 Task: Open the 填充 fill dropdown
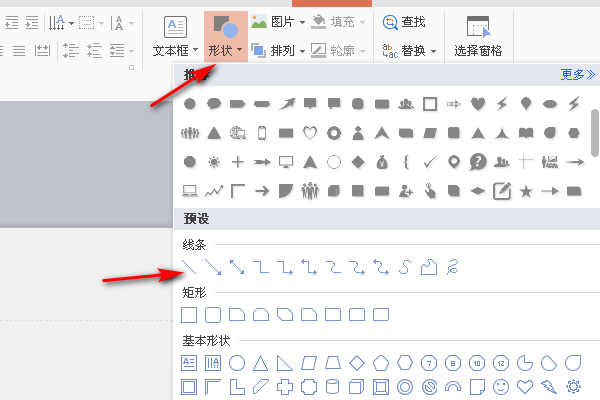pyautogui.click(x=338, y=22)
